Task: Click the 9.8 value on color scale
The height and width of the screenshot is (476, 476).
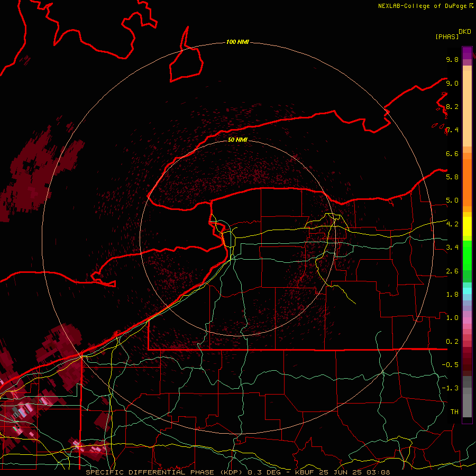Action: pos(452,59)
